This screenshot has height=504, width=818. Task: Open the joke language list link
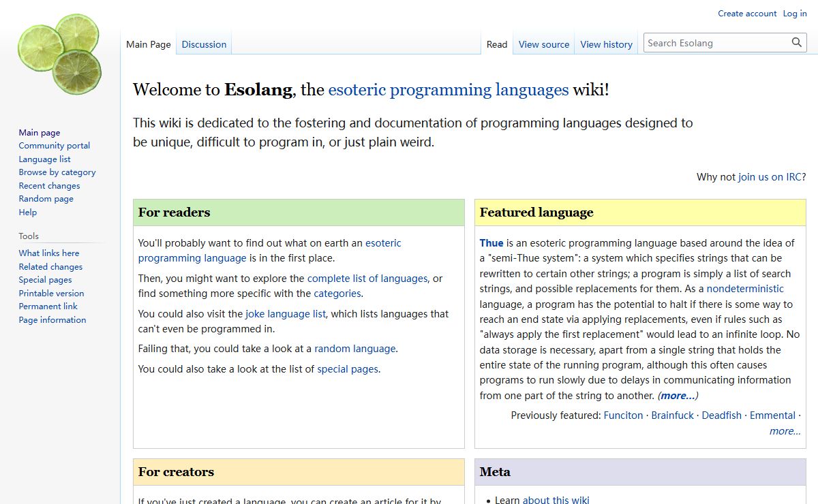[286, 314]
